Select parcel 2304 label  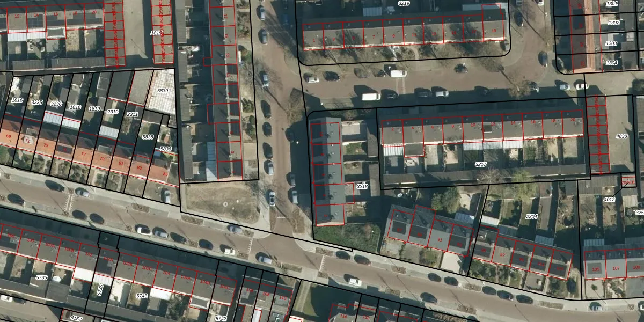[x=531, y=216]
